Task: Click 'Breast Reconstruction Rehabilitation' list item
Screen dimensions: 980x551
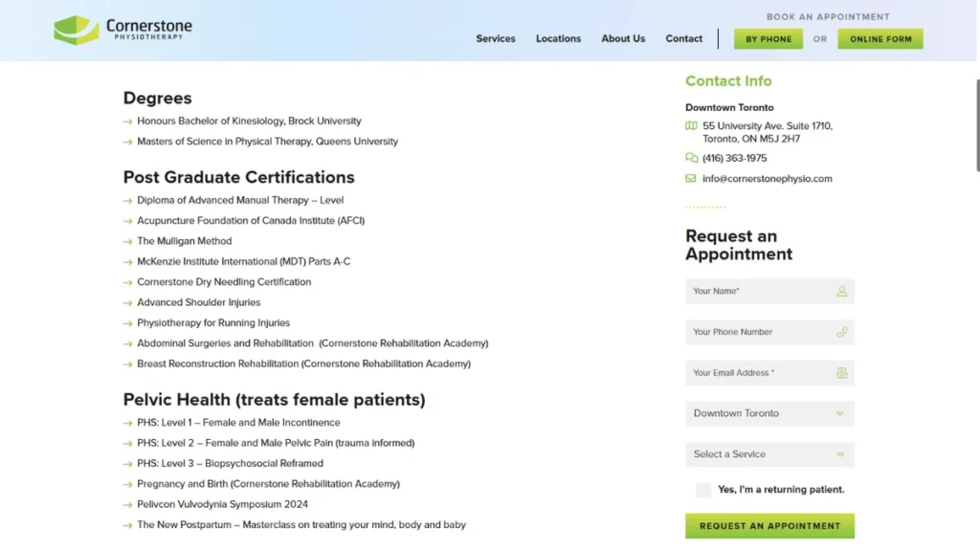Action: click(303, 364)
